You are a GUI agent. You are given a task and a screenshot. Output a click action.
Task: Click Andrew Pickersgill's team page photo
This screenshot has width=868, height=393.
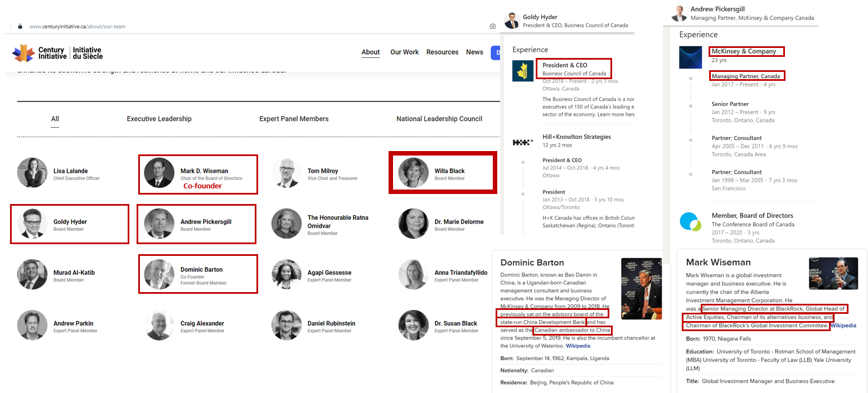tap(159, 224)
